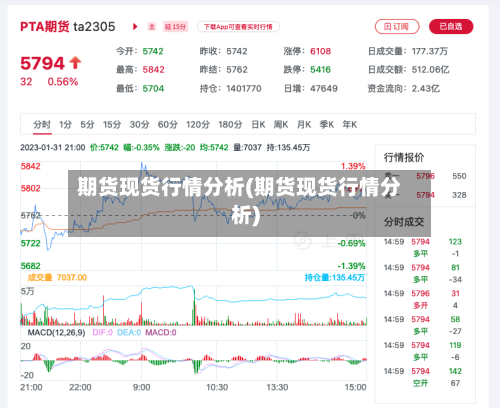
Task: Click the 13:30 time axis label
Action: (x=277, y=387)
